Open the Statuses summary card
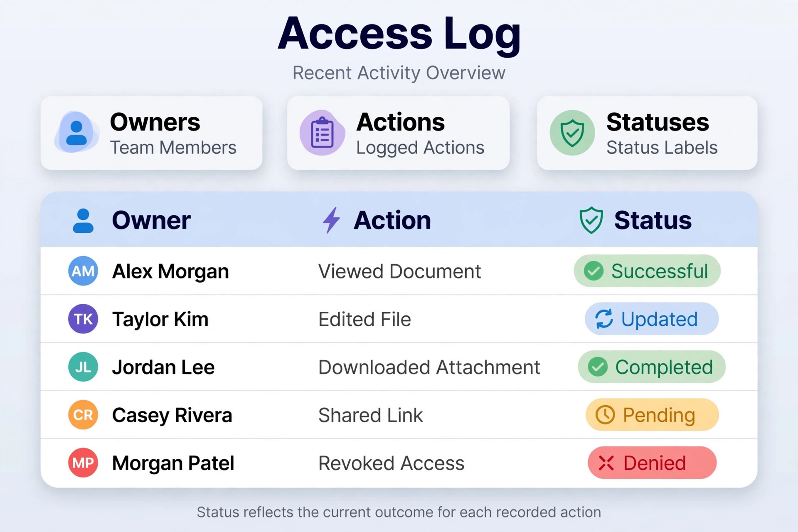Viewport: 798px width, 532px height. [647, 133]
